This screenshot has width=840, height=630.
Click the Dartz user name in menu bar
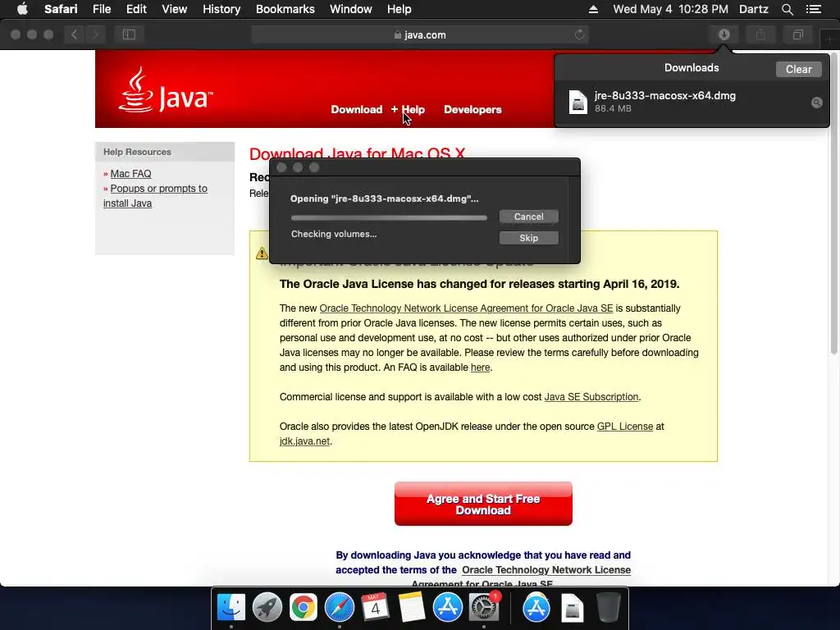coord(753,9)
